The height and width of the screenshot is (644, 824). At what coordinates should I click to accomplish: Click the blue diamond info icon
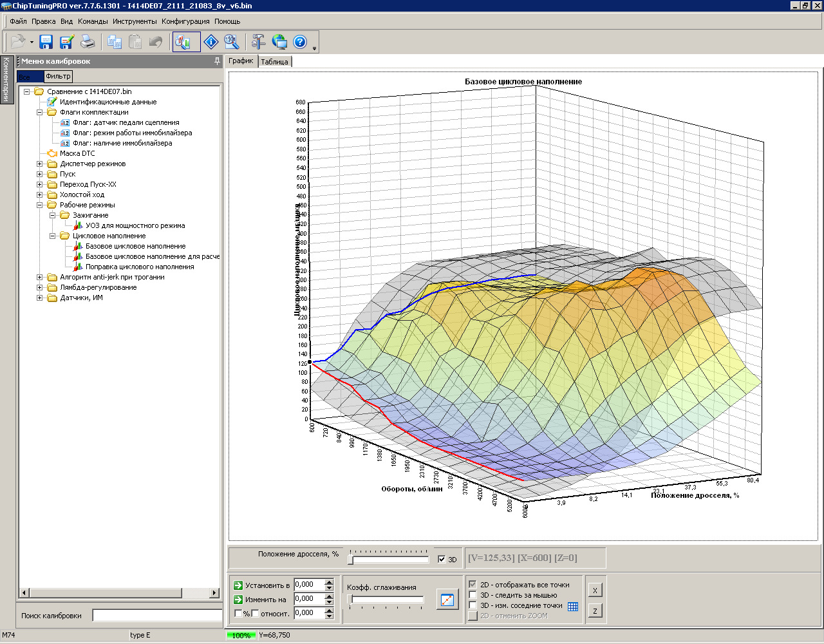(211, 43)
